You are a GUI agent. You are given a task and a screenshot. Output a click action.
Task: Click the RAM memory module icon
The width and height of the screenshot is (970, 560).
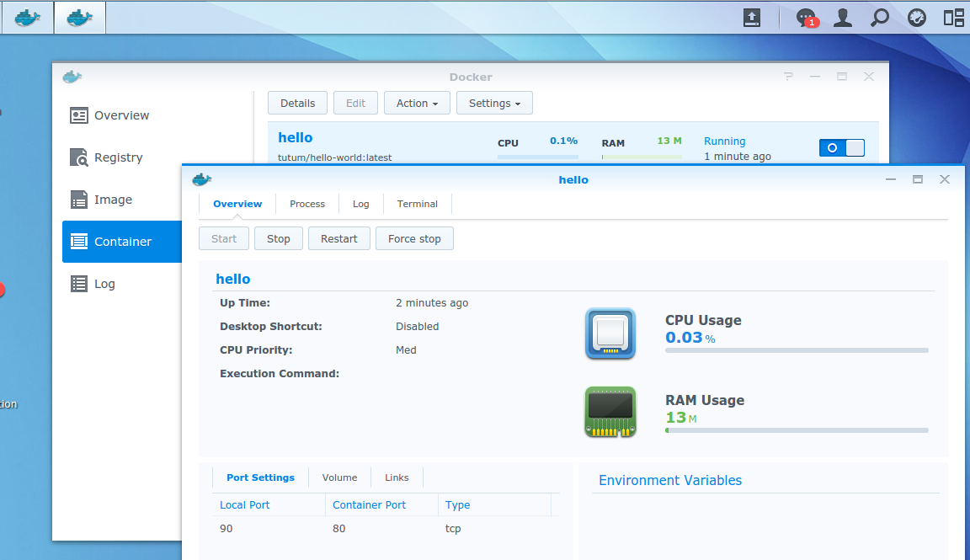click(x=610, y=412)
